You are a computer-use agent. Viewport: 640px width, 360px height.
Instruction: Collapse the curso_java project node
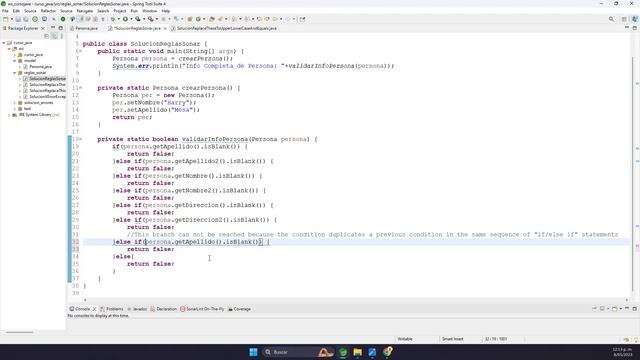4,42
